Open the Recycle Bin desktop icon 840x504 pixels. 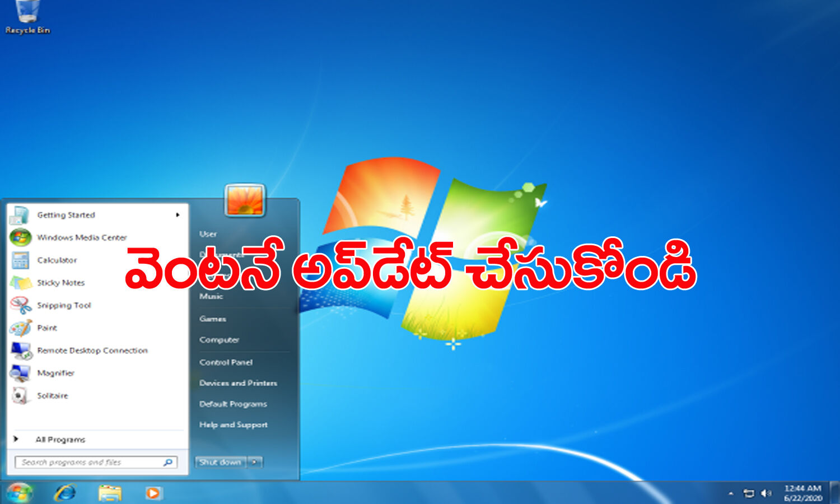tap(27, 16)
